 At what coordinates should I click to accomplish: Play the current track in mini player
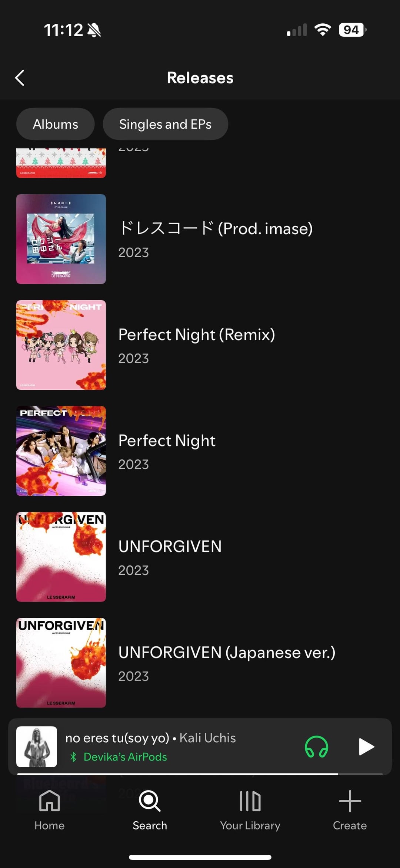pyautogui.click(x=366, y=746)
